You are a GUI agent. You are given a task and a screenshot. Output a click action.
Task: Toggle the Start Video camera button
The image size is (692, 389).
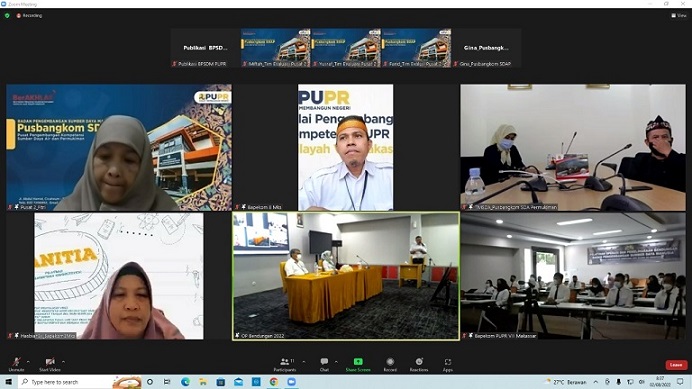pyautogui.click(x=50, y=365)
